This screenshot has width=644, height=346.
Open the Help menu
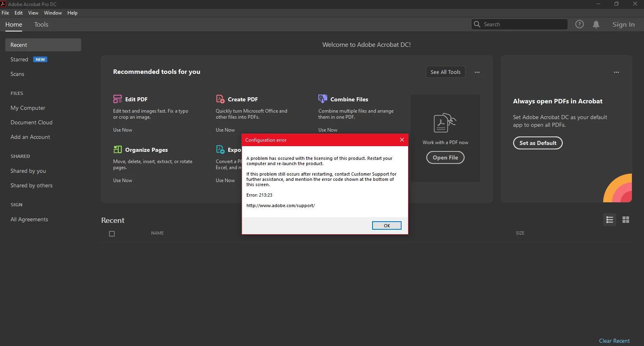pyautogui.click(x=72, y=13)
